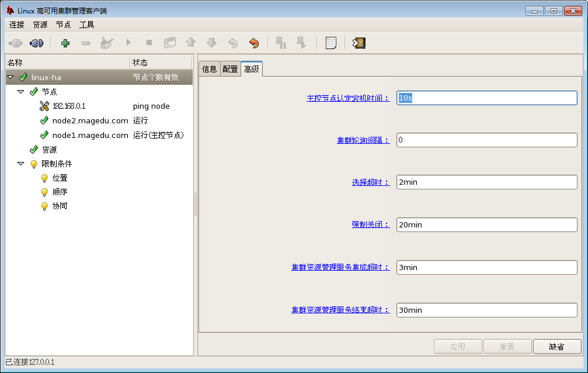Focus the 30min finalization timeout field

coord(487,310)
